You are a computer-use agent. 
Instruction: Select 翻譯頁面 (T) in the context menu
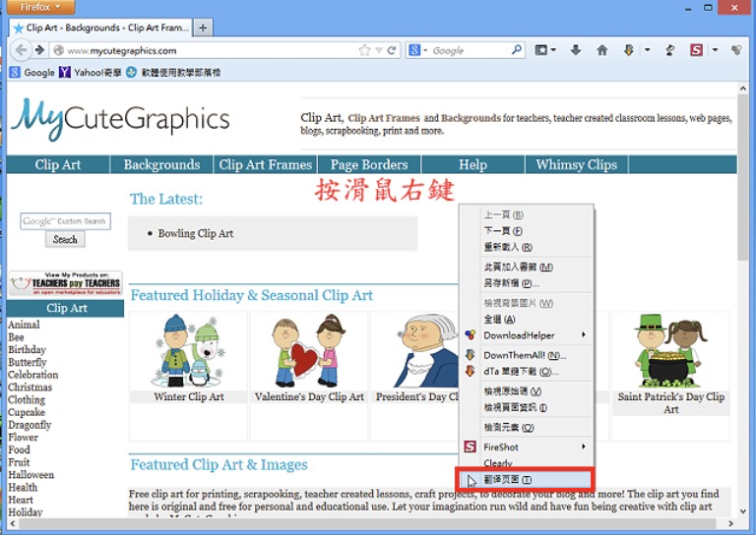click(x=526, y=480)
